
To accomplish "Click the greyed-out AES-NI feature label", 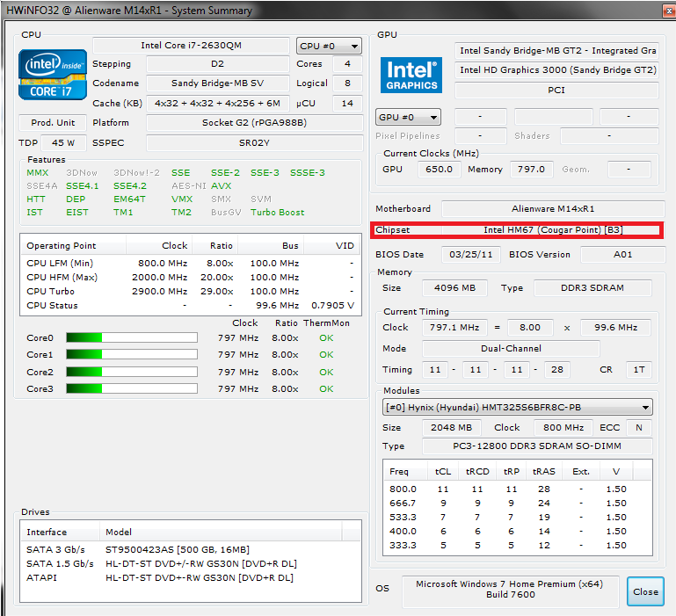I will pyautogui.click(x=189, y=186).
